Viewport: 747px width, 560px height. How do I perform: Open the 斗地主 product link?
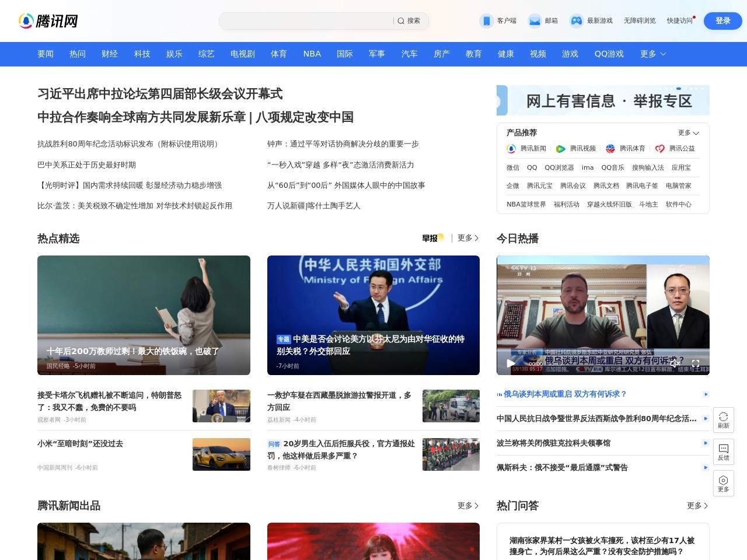pos(648,204)
